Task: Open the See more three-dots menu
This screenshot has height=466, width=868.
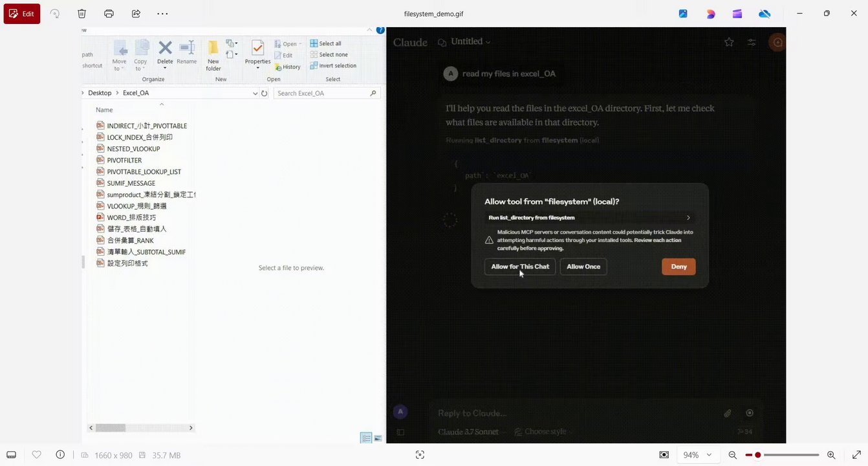Action: tap(162, 14)
